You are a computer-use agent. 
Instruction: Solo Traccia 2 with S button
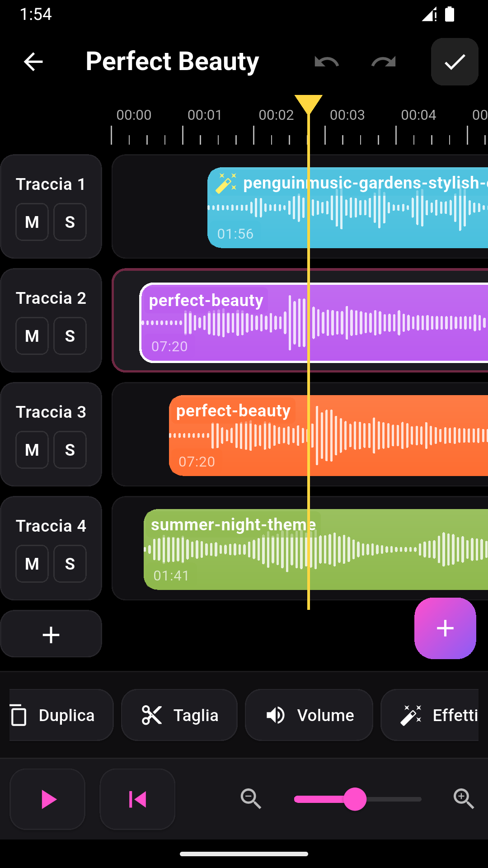click(x=70, y=336)
